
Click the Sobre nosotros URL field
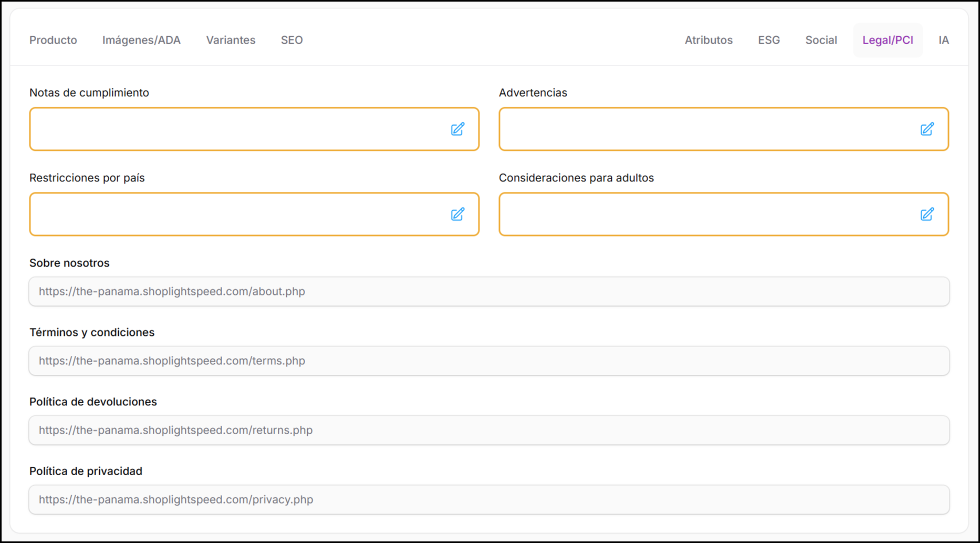[x=488, y=292]
